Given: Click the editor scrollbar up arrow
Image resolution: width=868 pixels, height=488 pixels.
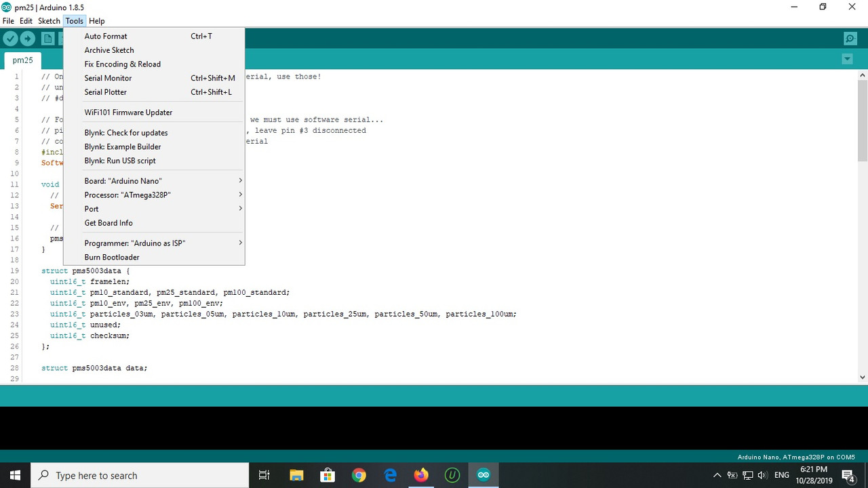Looking at the screenshot, I should (863, 75).
